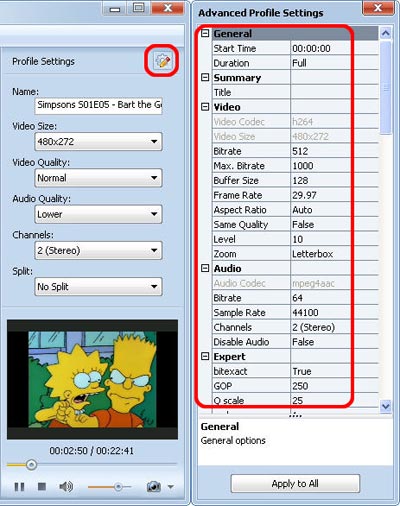Viewport: 400px width, 506px height.
Task: Click the Zoom property label
Action: (225, 254)
